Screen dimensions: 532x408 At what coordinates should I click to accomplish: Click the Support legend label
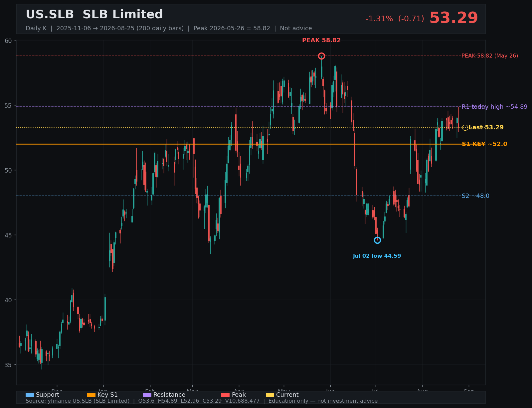tap(48, 395)
